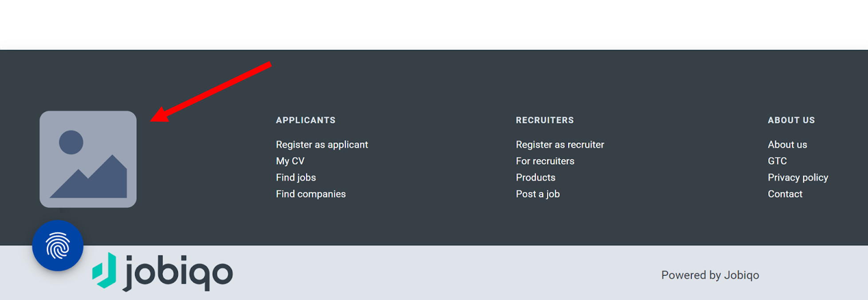
Task: Open the Register as recruiter link
Action: [x=560, y=145]
